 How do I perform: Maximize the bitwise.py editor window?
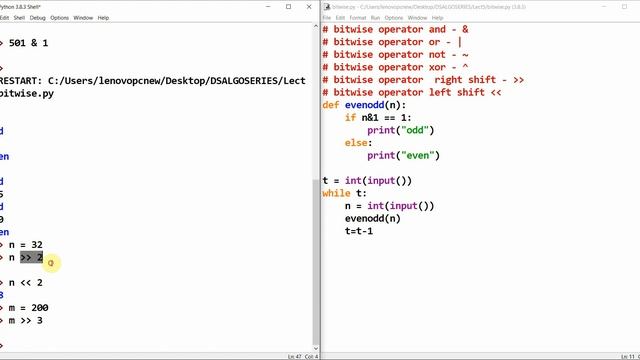[x=624, y=7]
